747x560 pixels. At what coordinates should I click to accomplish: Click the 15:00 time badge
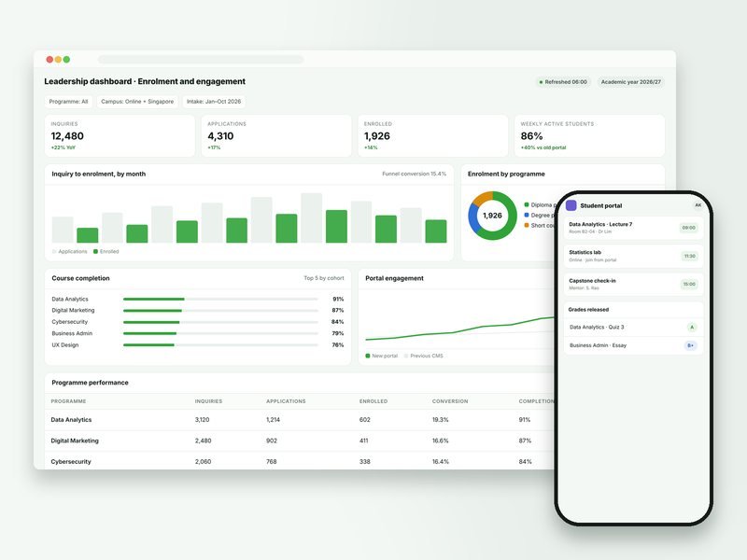point(689,285)
